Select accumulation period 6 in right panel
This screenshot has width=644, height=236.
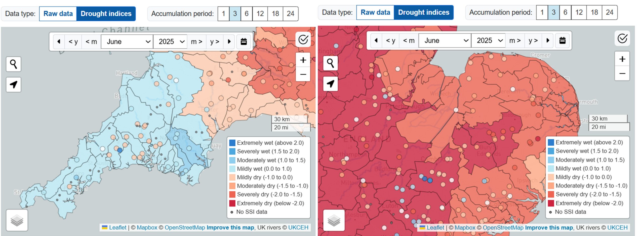tap(565, 12)
